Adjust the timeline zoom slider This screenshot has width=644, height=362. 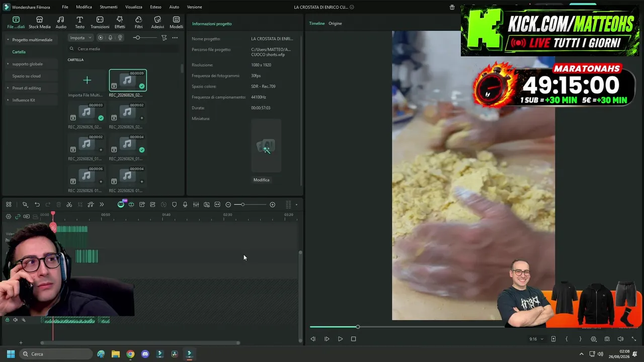pyautogui.click(x=250, y=205)
